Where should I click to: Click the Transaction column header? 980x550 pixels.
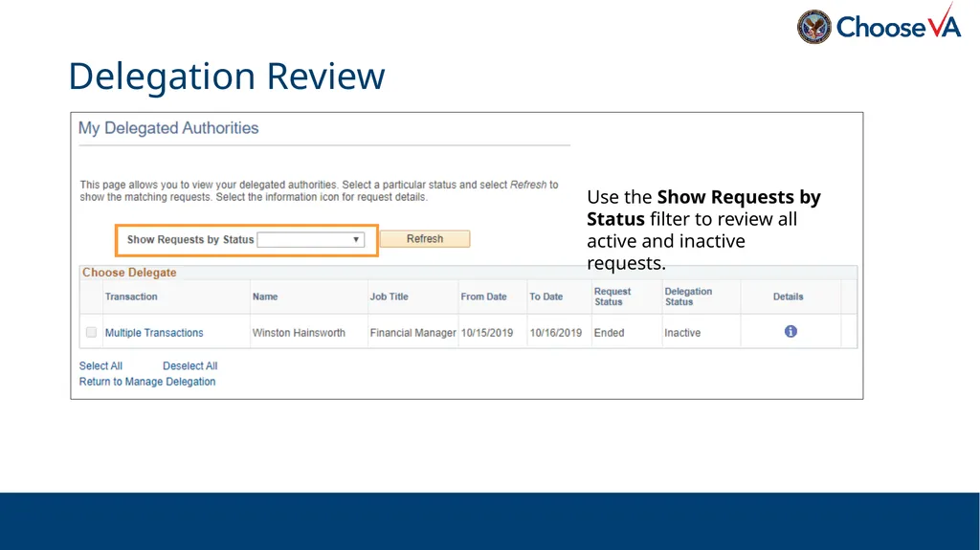pyautogui.click(x=131, y=297)
